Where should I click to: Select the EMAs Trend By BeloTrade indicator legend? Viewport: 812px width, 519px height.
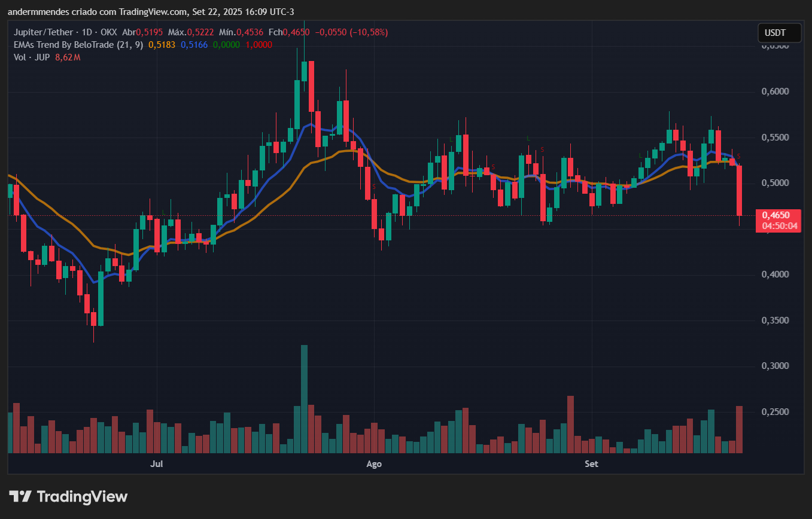[78, 45]
